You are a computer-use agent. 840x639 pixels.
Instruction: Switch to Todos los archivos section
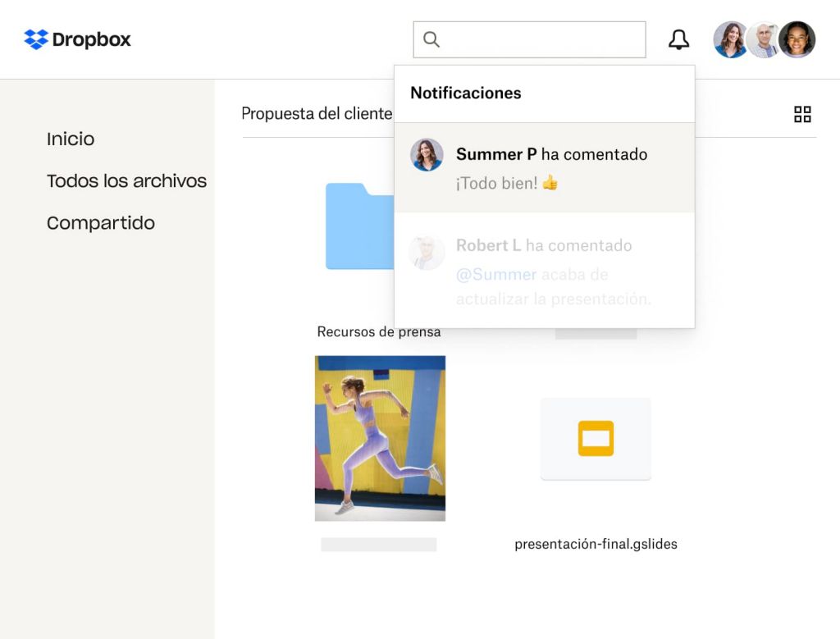(x=126, y=181)
